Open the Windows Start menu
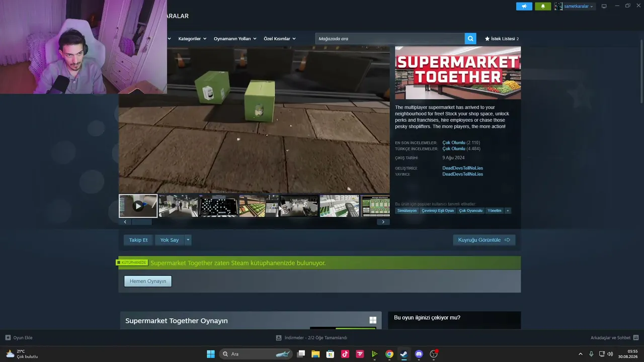Image resolution: width=644 pixels, height=362 pixels. [x=211, y=354]
